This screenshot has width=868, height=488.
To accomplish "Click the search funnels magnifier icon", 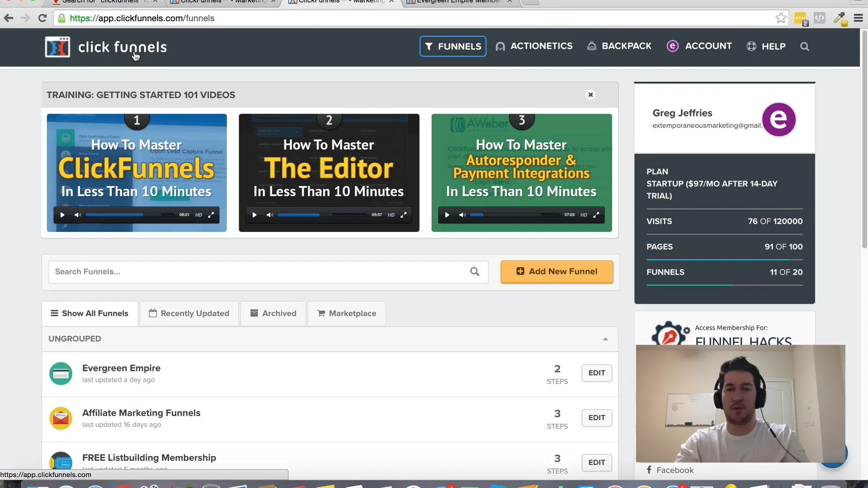I will [475, 272].
